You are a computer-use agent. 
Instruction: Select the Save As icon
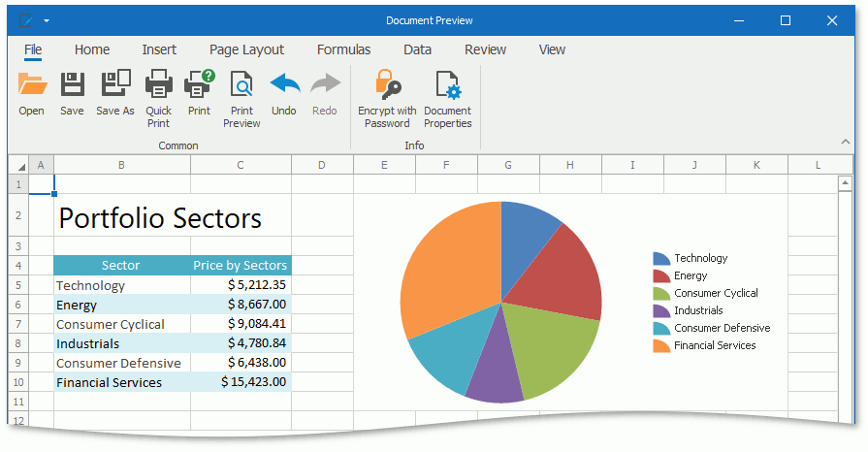click(115, 86)
